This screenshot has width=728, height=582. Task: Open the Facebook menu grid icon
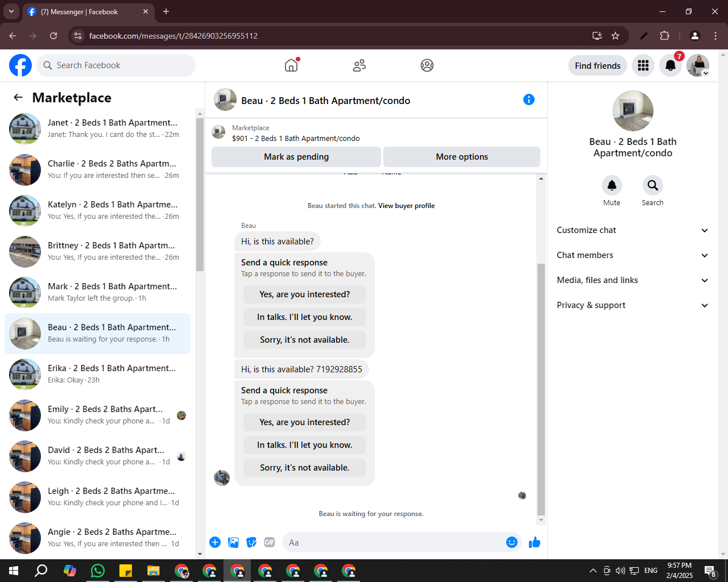point(643,65)
